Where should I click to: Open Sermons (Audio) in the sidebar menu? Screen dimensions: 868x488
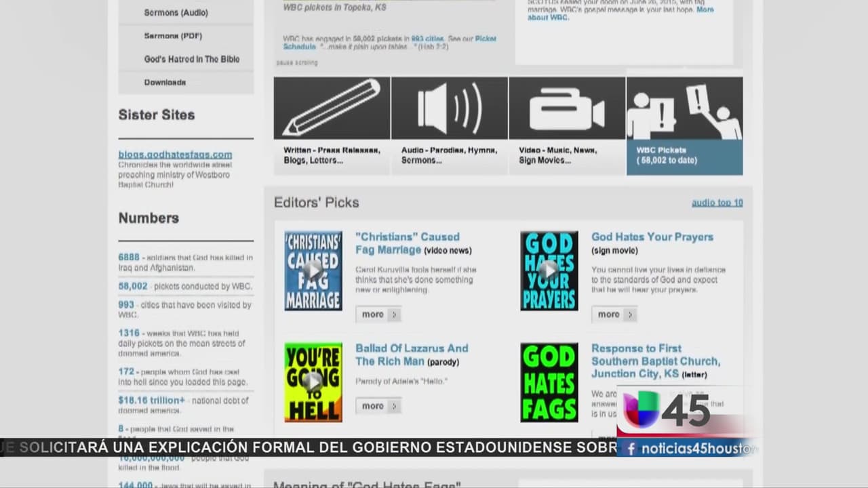pos(176,13)
